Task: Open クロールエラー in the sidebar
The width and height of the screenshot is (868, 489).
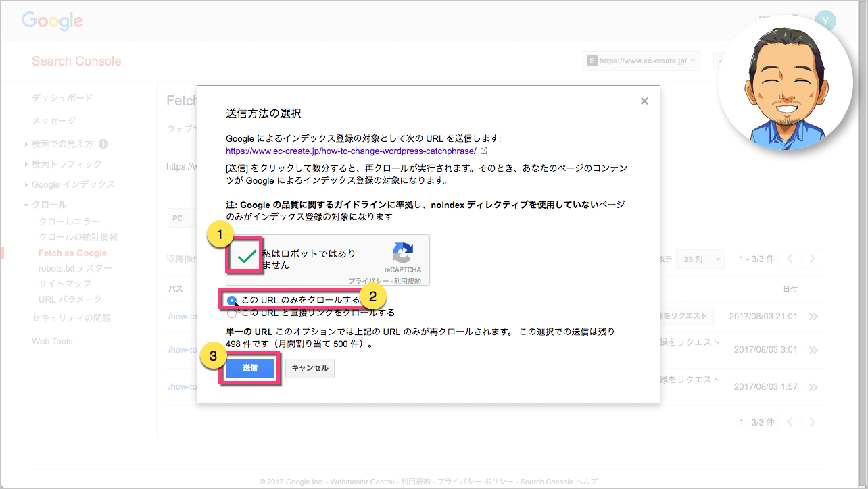Action: (70, 222)
